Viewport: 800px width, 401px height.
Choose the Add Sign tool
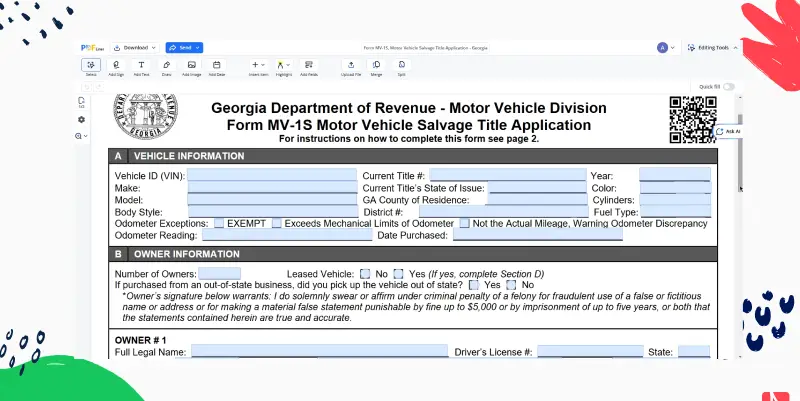[116, 65]
